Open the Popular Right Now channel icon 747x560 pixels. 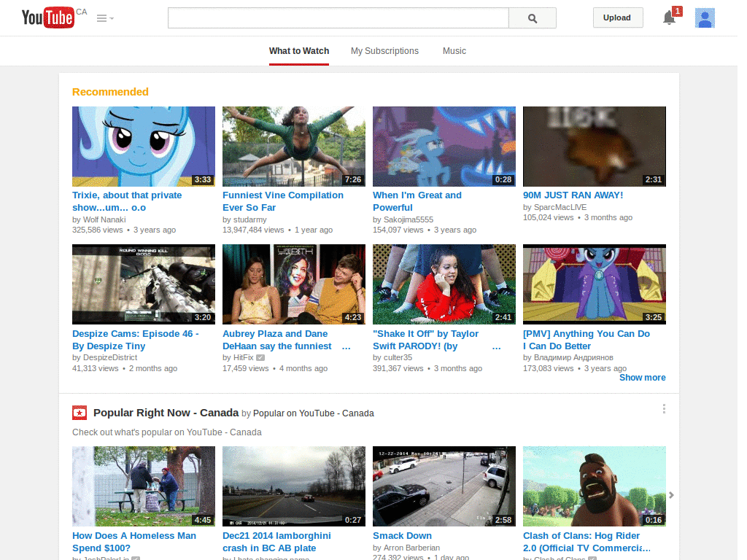80,413
